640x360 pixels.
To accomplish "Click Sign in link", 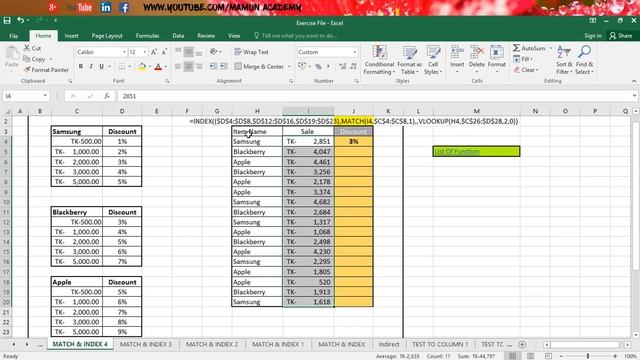I will coord(593,36).
